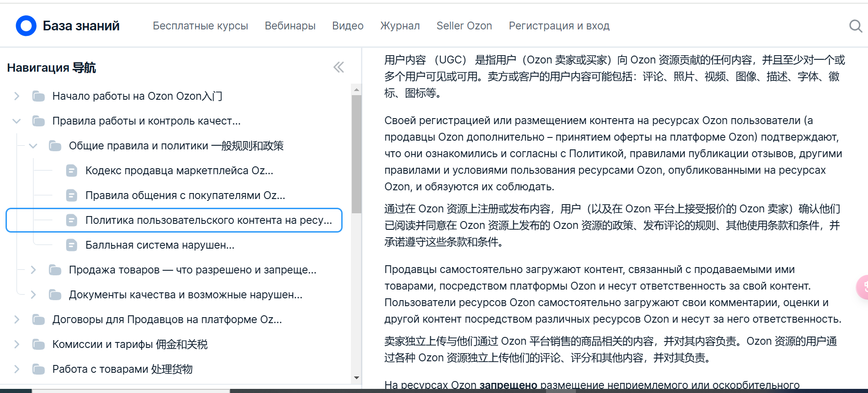Expand the Договоры для Продавцов section
The image size is (868, 393).
(17, 319)
